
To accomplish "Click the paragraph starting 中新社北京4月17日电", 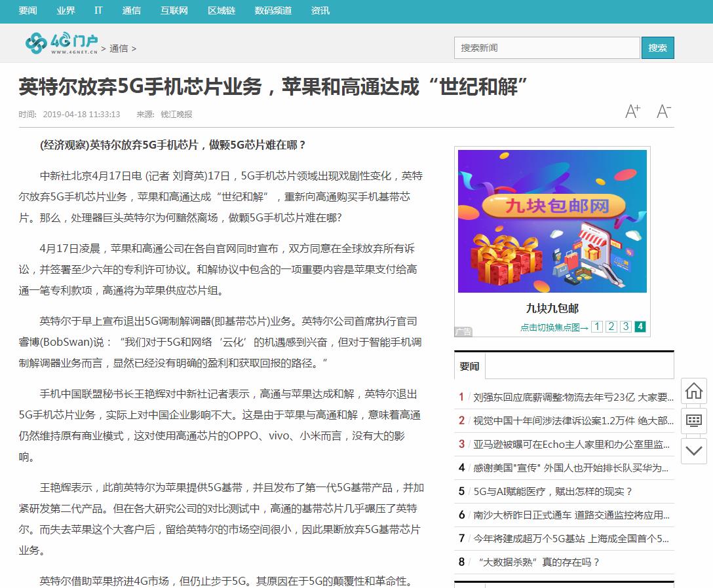I will coord(221,196).
